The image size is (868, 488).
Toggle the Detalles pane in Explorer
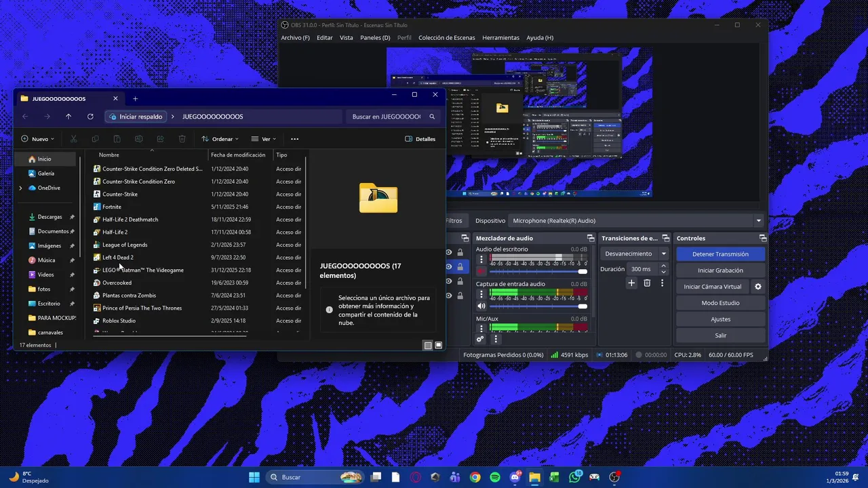point(420,139)
